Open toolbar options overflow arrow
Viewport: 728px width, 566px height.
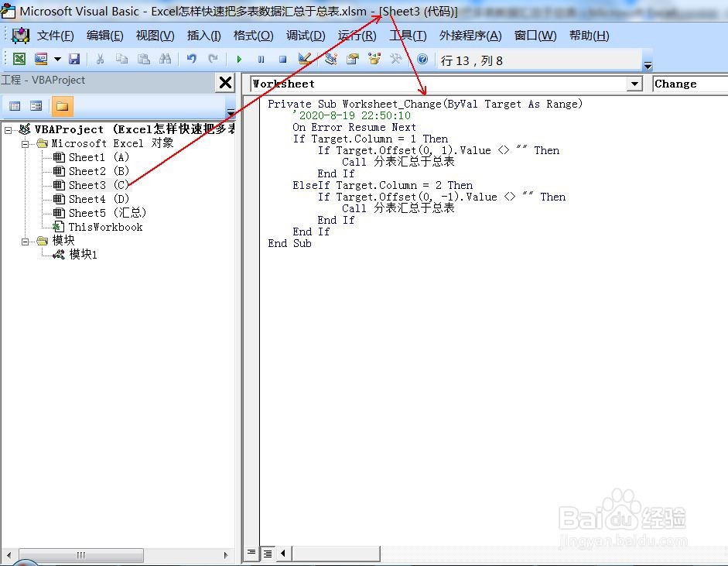648,66
